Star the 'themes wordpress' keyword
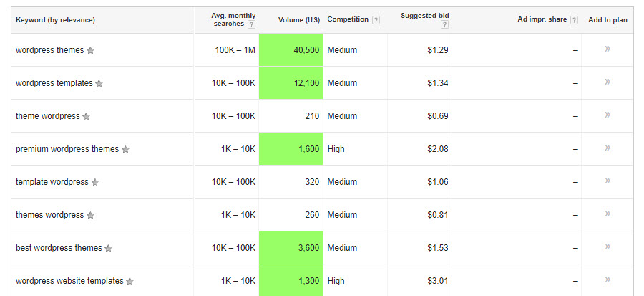This screenshot has width=644, height=296. click(90, 215)
